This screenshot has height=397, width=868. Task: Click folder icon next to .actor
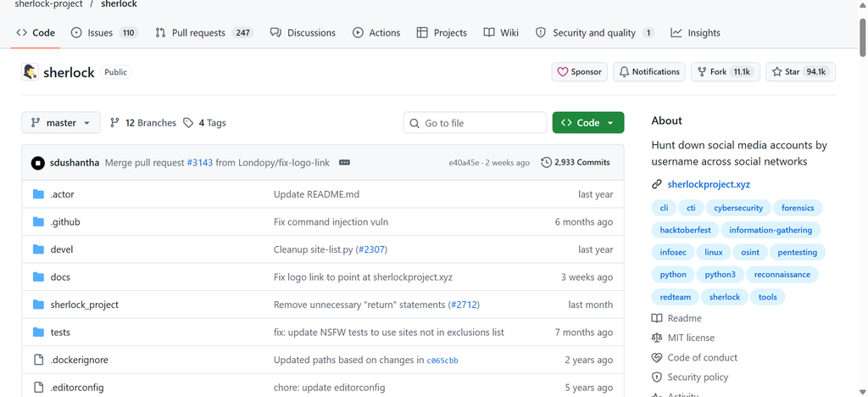coord(38,194)
